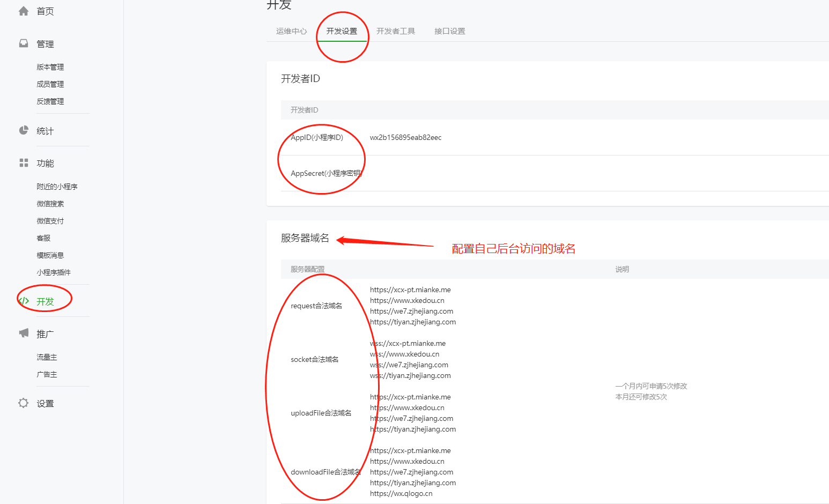Click the 管理 sidebar icon
Screen dimensions: 829x504
(x=23, y=43)
